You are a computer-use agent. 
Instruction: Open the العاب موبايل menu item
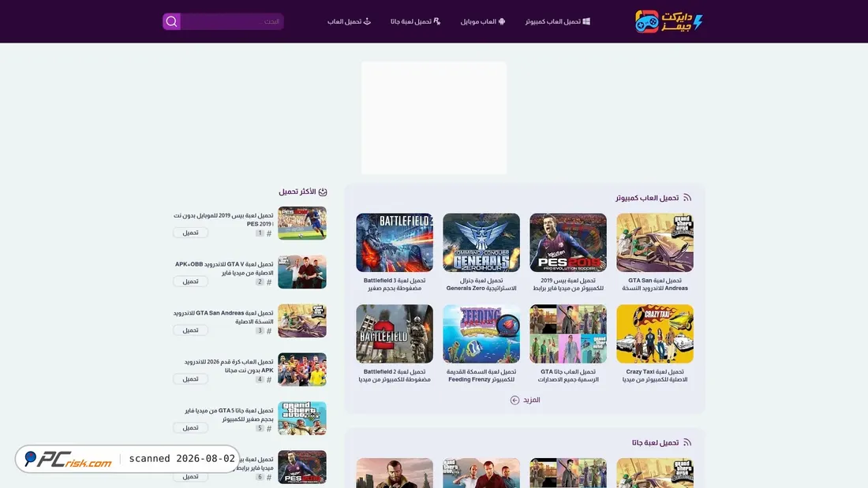click(483, 21)
